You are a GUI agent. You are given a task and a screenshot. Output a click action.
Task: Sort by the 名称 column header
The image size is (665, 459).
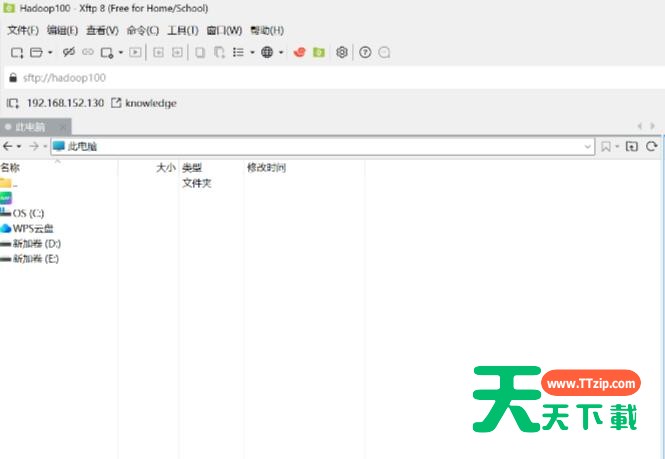point(59,168)
